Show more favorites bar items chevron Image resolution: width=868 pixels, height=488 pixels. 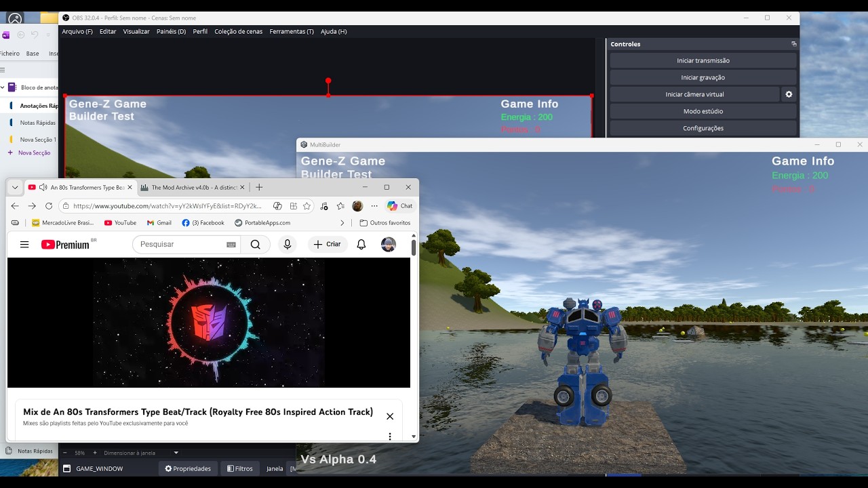click(x=342, y=222)
